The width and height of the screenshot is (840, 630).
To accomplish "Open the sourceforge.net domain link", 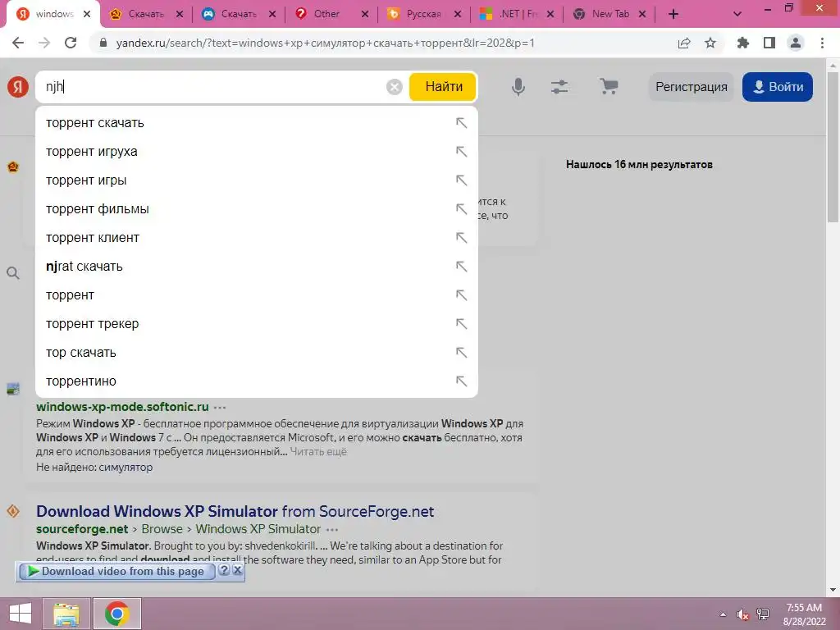I will tap(82, 529).
